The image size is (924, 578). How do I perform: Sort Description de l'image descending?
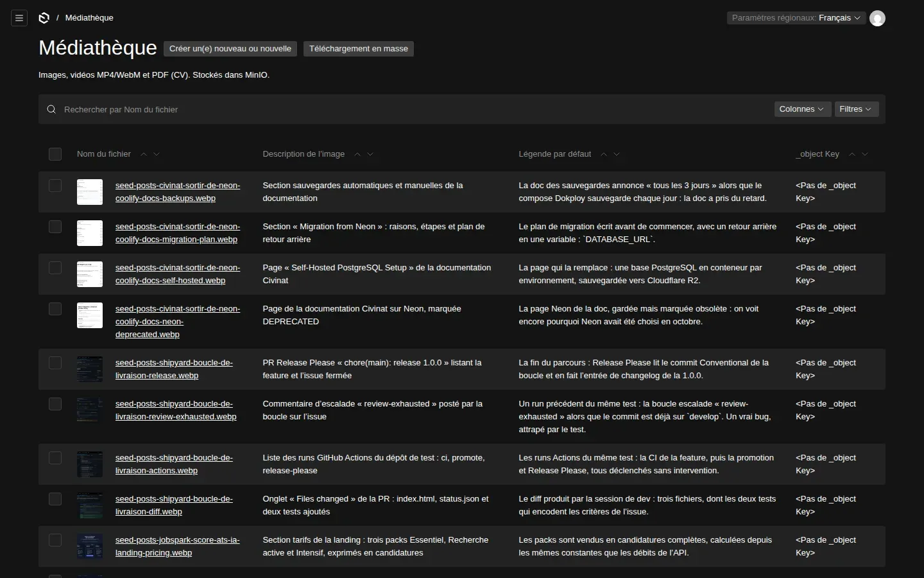[370, 154]
